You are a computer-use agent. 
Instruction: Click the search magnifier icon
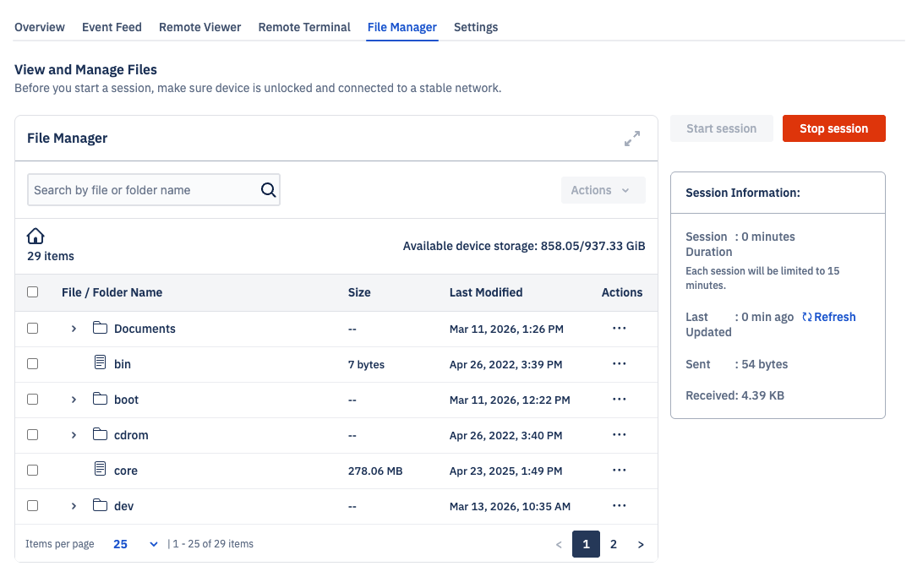click(268, 190)
